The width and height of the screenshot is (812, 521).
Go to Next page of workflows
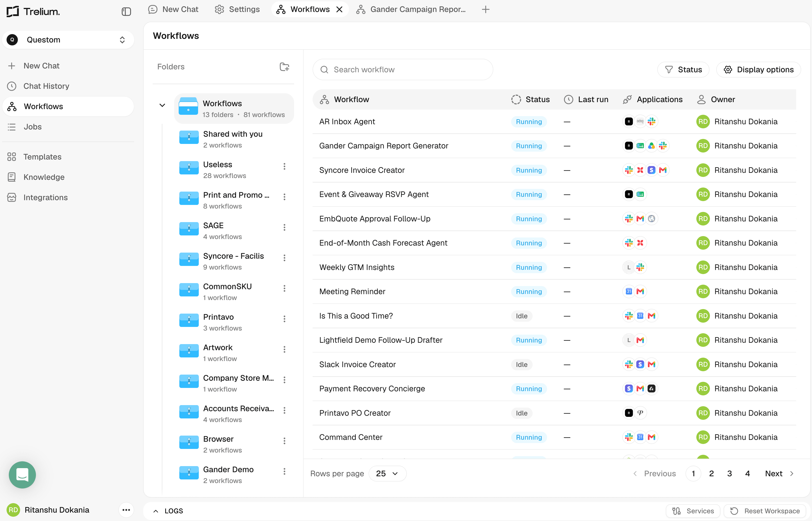click(x=779, y=474)
